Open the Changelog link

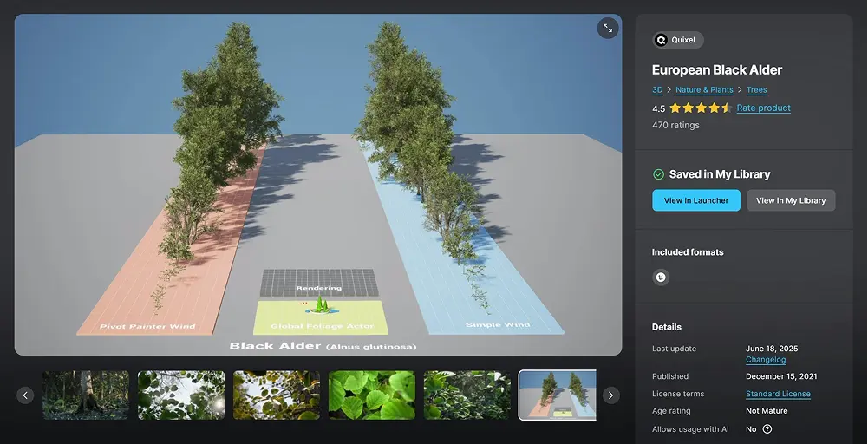point(765,360)
